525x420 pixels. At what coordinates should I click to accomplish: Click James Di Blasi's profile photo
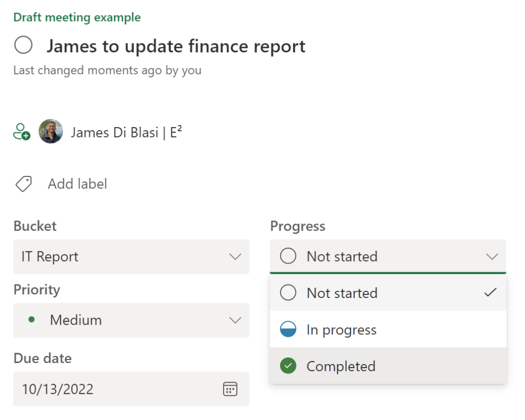pos(51,132)
